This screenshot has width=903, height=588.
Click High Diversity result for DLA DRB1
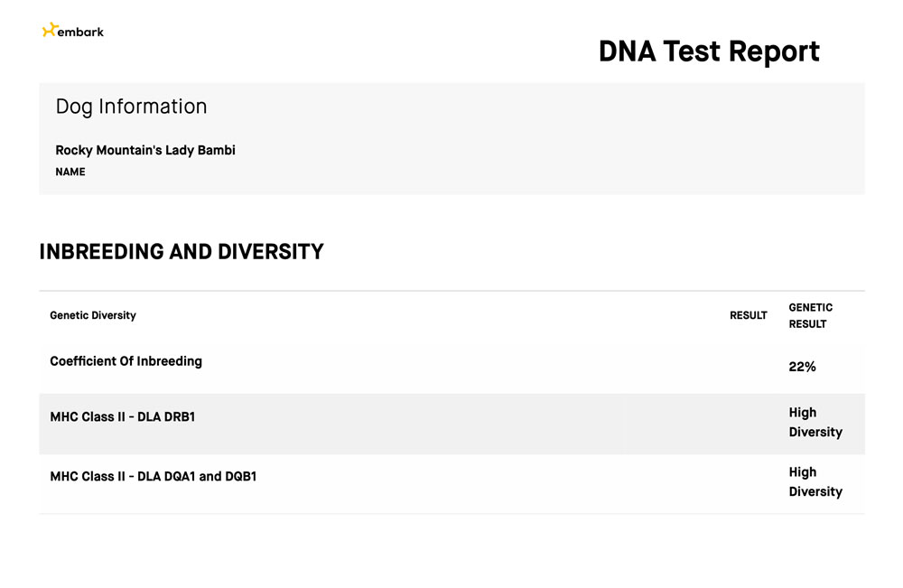(815, 423)
